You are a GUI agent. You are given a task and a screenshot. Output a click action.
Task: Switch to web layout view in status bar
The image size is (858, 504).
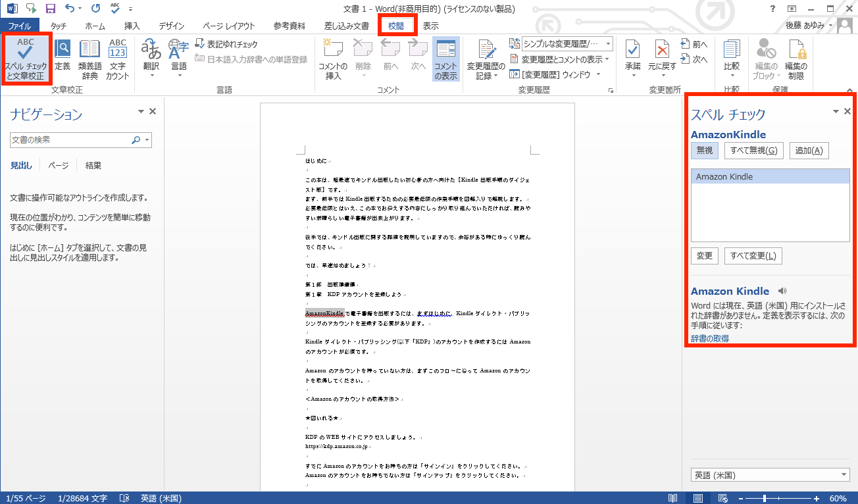(722, 498)
